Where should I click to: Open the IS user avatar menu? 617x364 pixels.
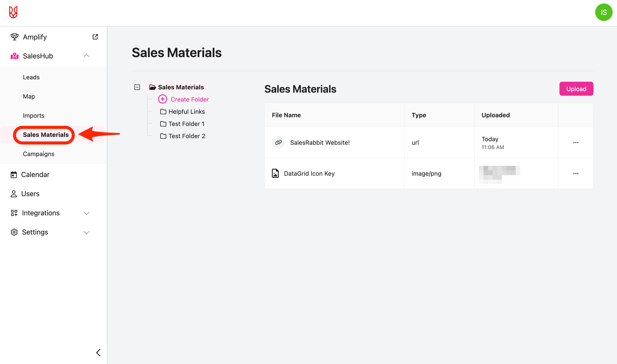coord(603,12)
